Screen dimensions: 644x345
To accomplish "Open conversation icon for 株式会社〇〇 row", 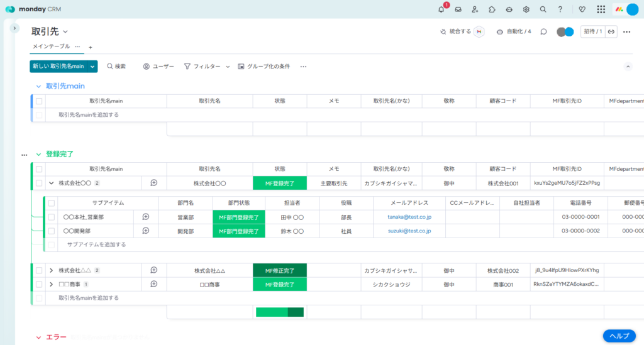I will 153,183.
